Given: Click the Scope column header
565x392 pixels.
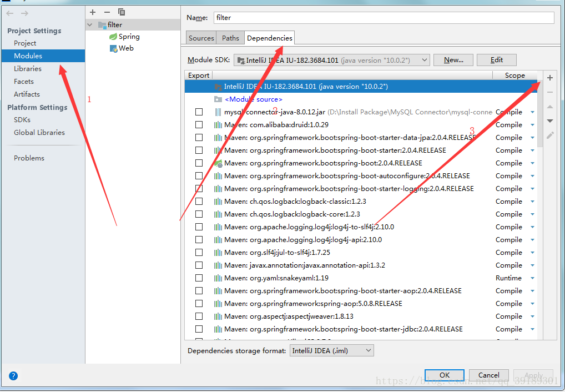Looking at the screenshot, I should (514, 76).
